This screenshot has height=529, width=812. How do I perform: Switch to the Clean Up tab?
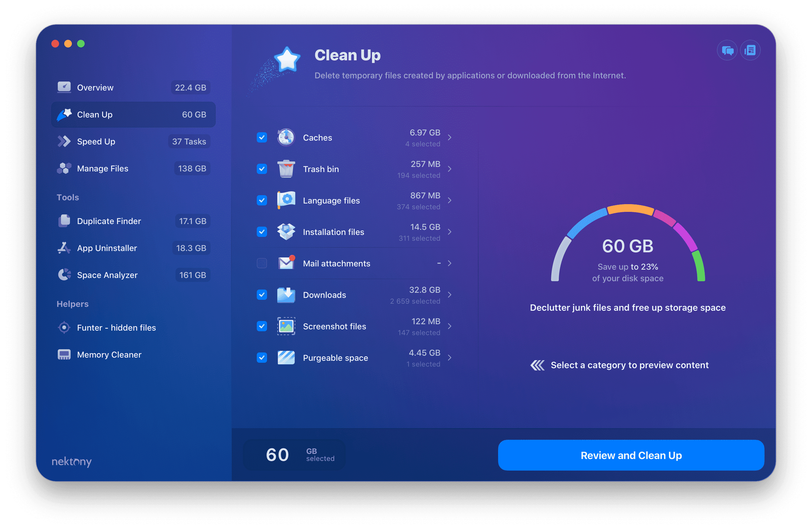point(134,114)
